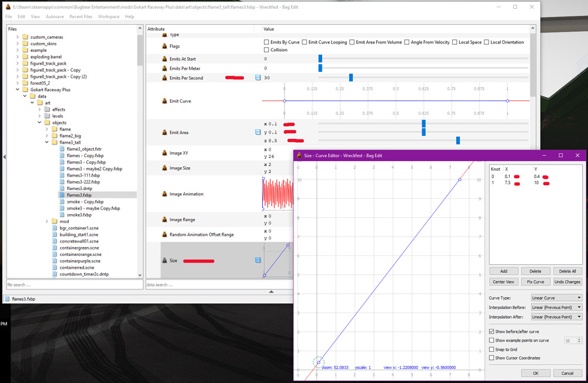Click the bag icon beside Size attribute

click(x=164, y=261)
